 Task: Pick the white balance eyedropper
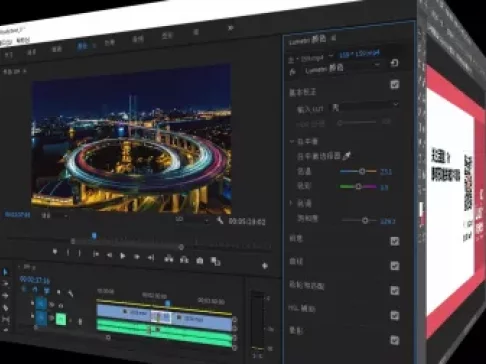pos(347,156)
